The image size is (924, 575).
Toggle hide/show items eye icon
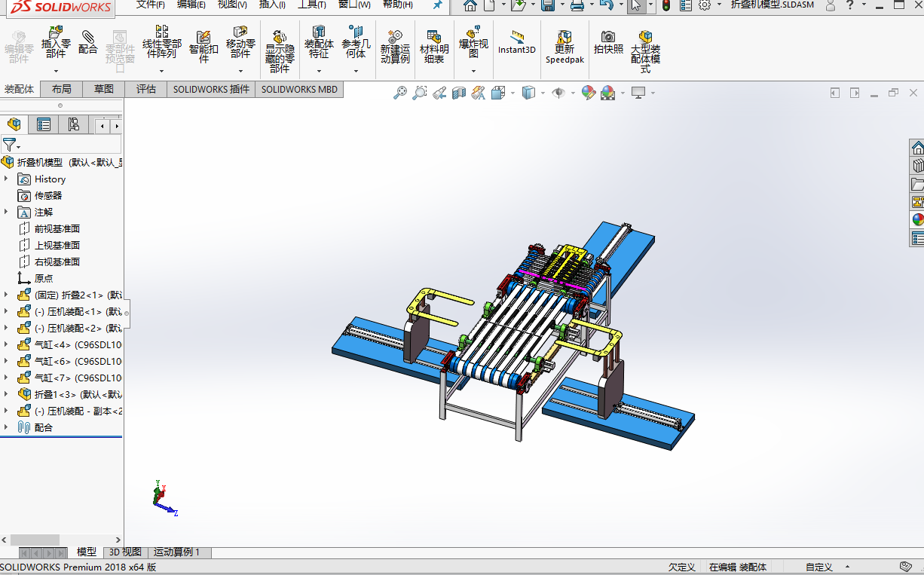pos(558,93)
